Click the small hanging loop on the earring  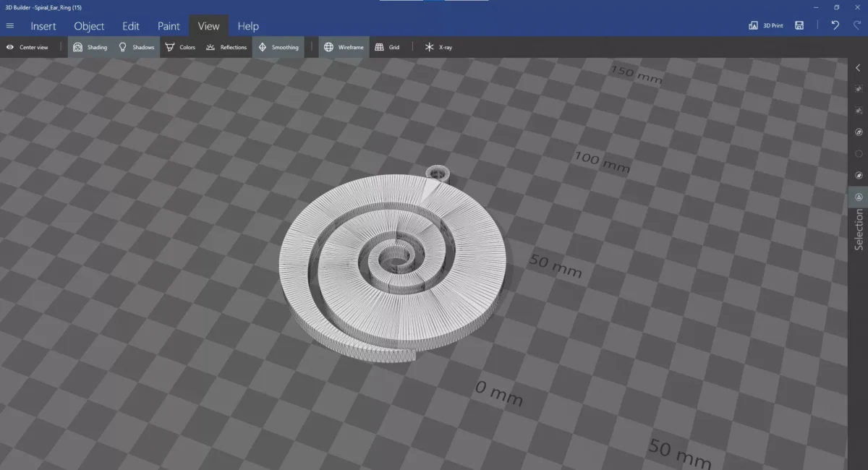click(x=437, y=173)
